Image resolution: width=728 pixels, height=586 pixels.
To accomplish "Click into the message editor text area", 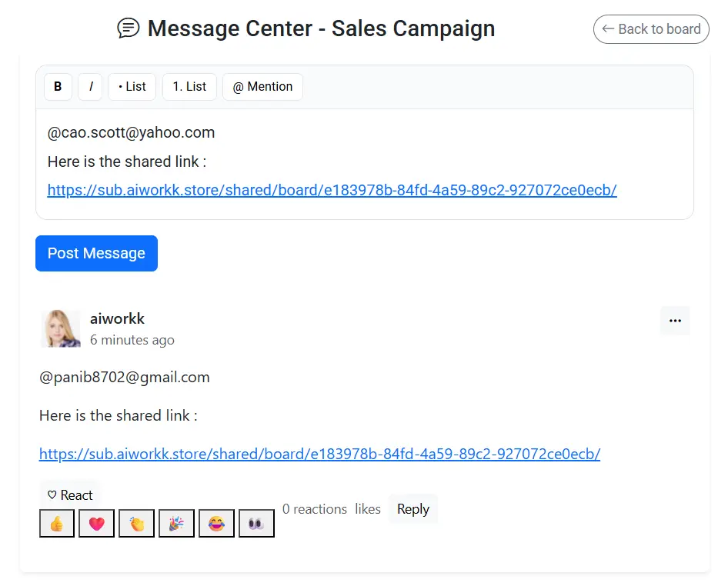I will [x=365, y=164].
